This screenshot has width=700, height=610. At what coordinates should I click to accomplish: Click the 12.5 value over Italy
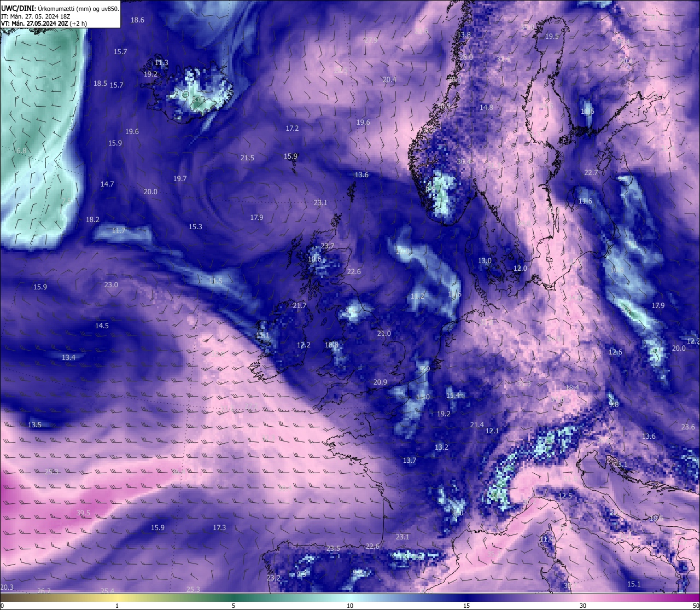coord(565,496)
